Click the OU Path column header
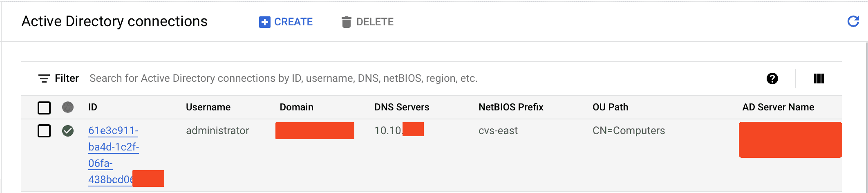This screenshot has height=193, width=868. pyautogui.click(x=610, y=107)
